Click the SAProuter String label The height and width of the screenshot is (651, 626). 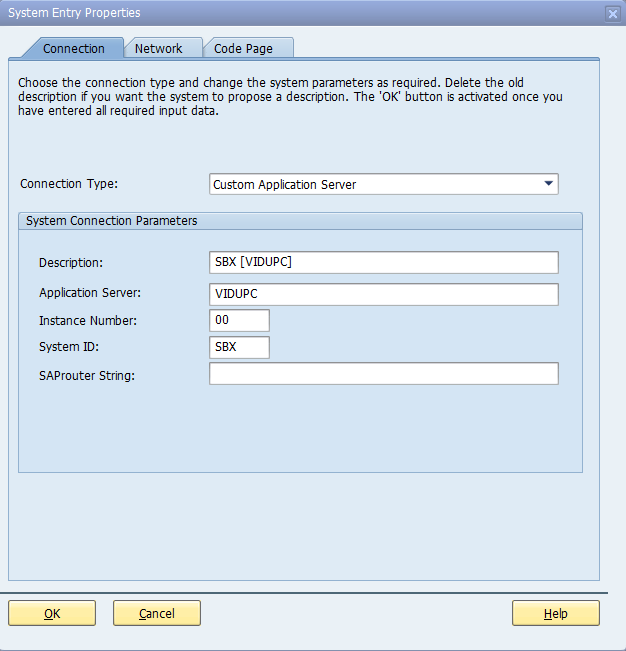point(87,376)
